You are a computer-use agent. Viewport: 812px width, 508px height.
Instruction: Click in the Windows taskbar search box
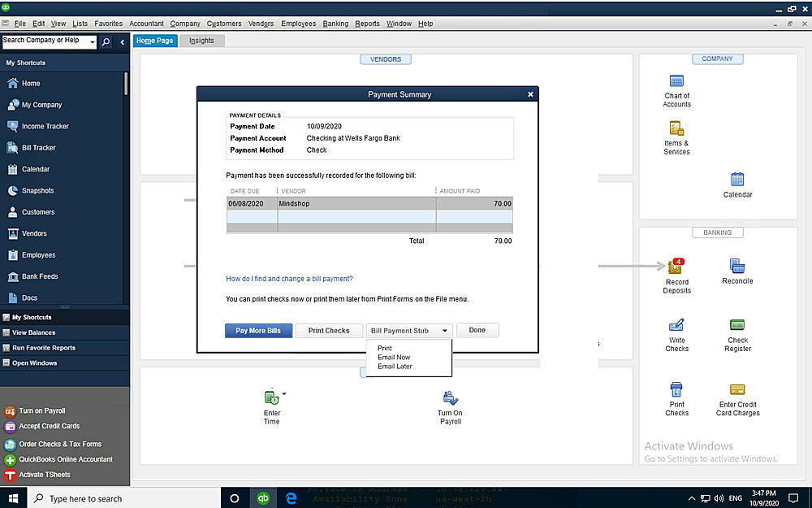pyautogui.click(x=122, y=498)
